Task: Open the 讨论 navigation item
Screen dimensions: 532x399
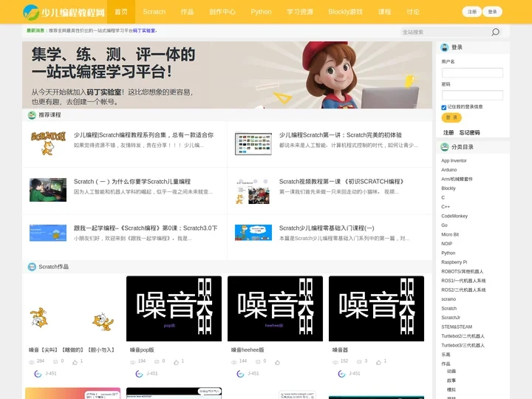Action: [x=412, y=12]
